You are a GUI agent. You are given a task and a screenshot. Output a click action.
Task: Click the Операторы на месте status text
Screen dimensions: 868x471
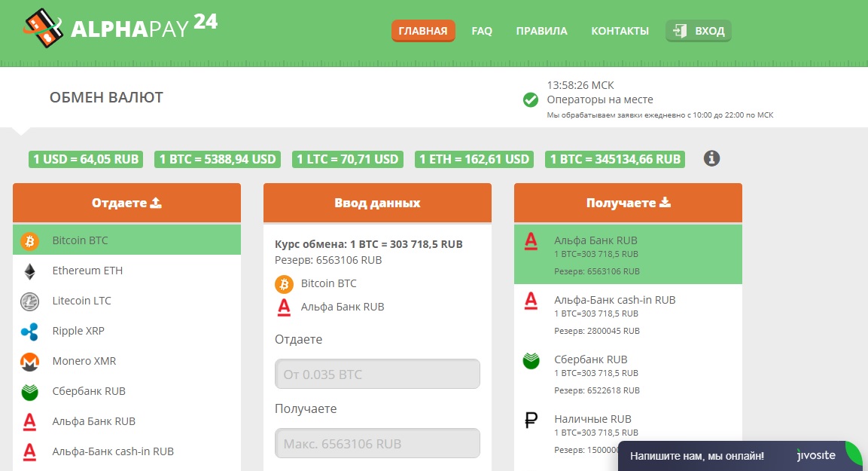600,99
